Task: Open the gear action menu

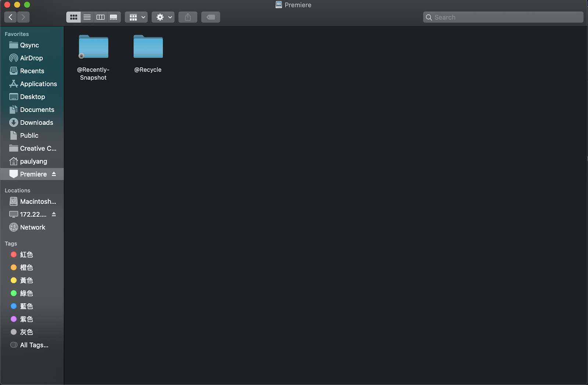Action: [163, 17]
